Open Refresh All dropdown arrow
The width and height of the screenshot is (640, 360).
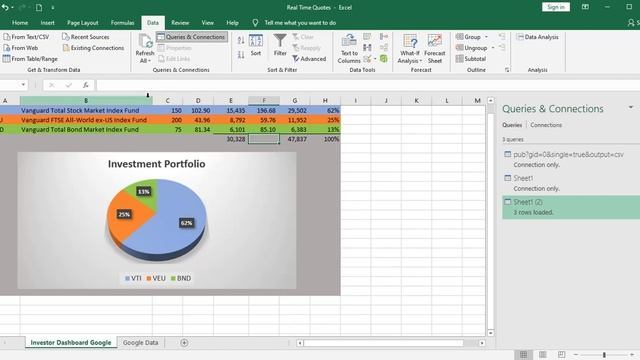[x=149, y=61]
